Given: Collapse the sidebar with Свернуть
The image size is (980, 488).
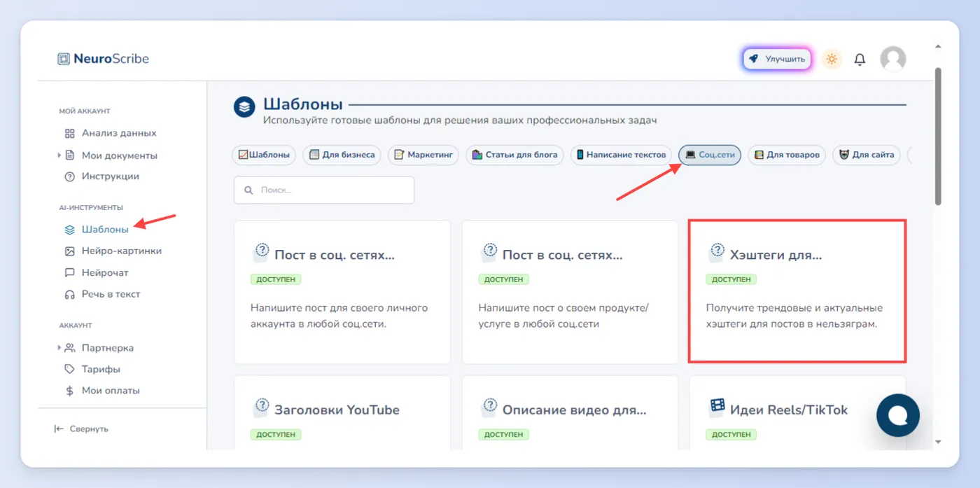Looking at the screenshot, I should click(81, 428).
